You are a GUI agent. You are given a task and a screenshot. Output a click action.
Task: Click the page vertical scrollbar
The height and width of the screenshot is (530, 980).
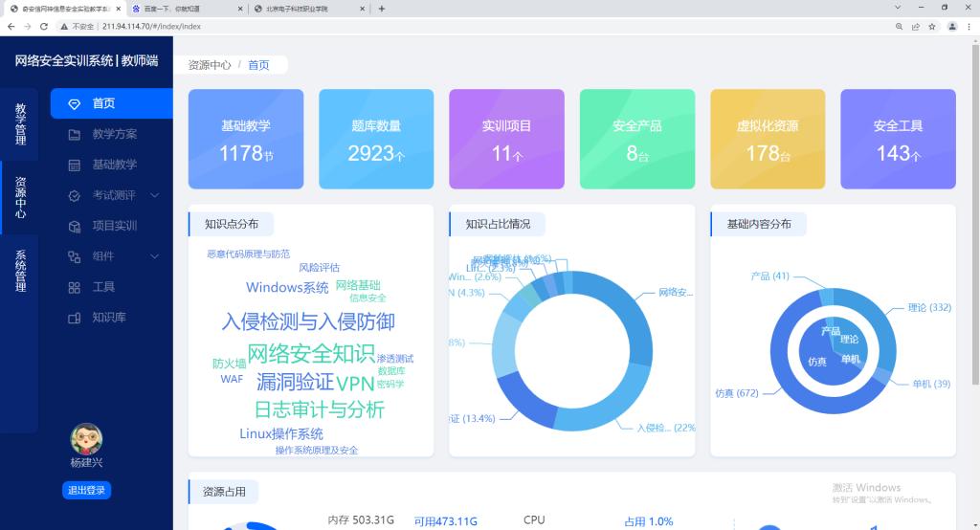pos(975,212)
